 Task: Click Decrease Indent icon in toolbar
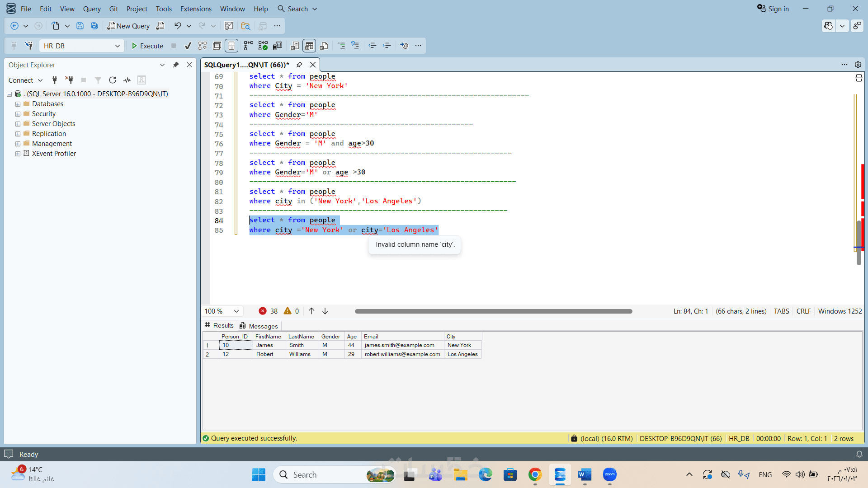click(372, 46)
